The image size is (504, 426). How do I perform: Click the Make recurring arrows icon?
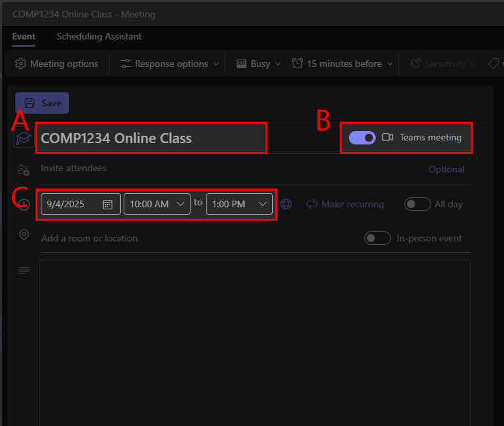pos(312,204)
